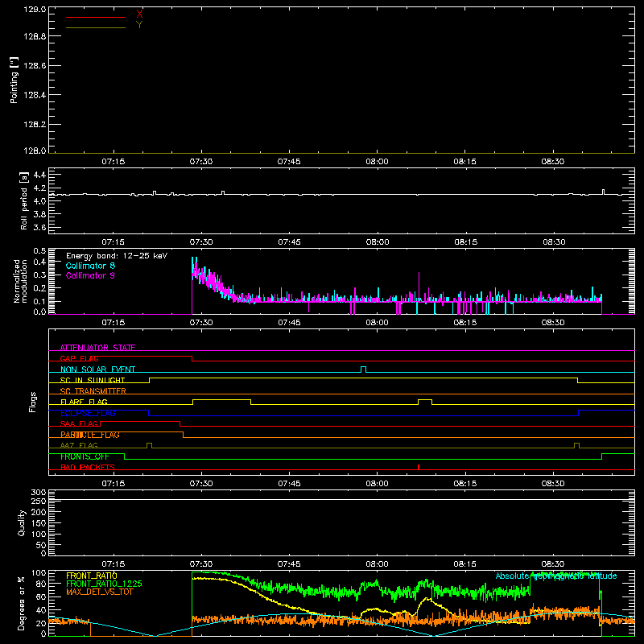
Task: Click the 129.0 tick label on Pointing axis
Action: 35,10
